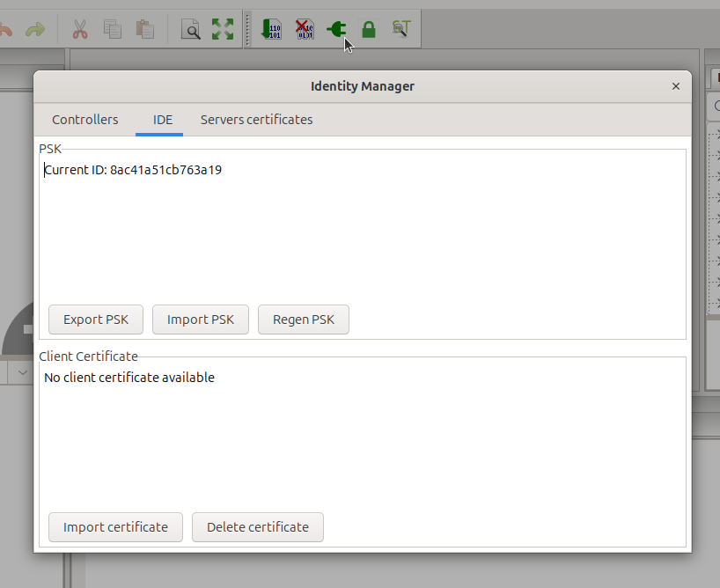Click the Import certificate button

coord(115,527)
